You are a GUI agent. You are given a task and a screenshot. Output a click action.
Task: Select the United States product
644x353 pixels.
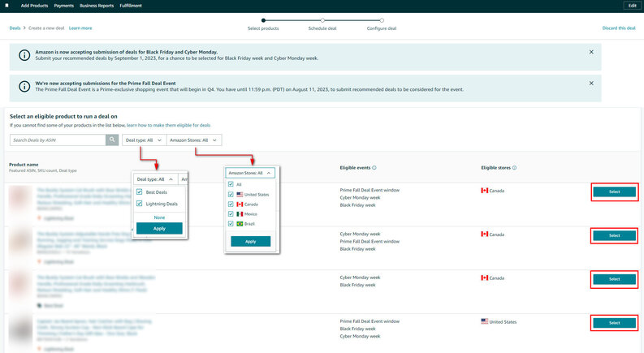pyautogui.click(x=615, y=323)
